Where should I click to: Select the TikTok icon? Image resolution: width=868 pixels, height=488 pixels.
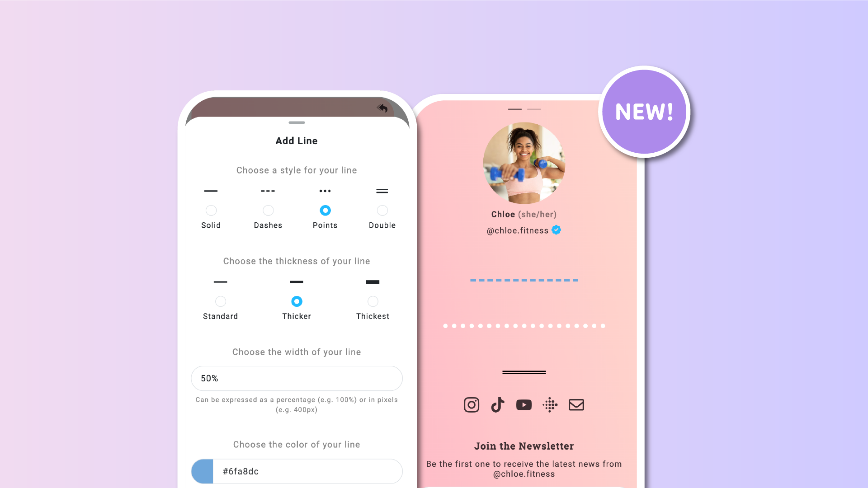click(x=498, y=404)
